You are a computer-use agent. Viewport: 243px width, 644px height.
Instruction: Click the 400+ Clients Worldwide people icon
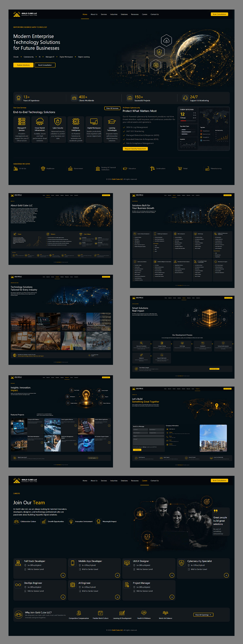pos(74,98)
